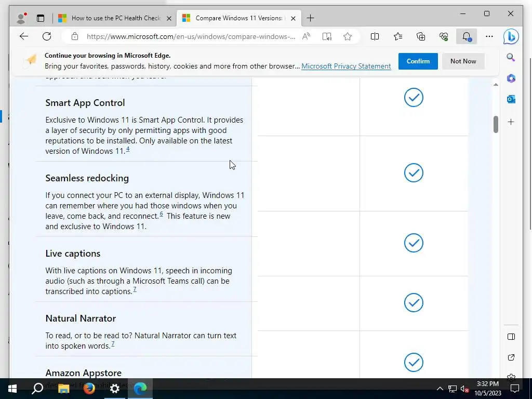Go back with the back arrow

pyautogui.click(x=24, y=36)
